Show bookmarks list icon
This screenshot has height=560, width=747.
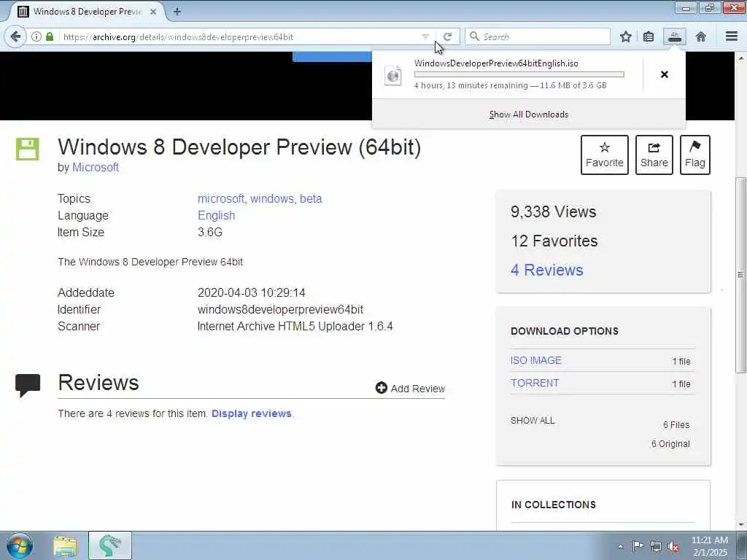point(649,36)
